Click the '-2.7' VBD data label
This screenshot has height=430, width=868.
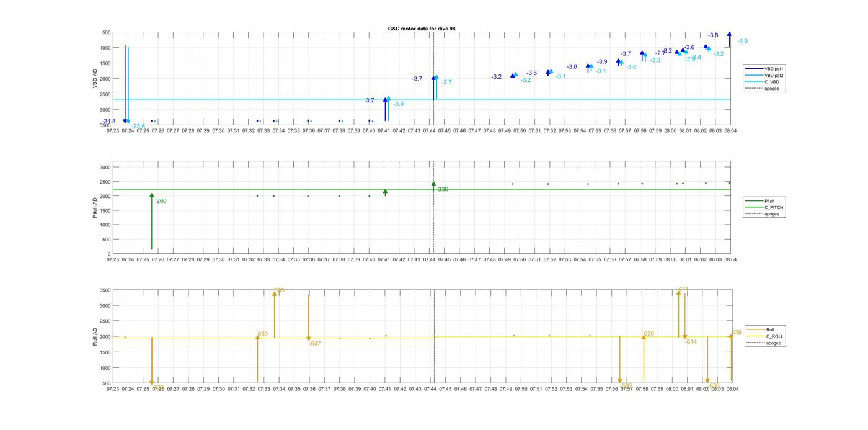pos(660,53)
